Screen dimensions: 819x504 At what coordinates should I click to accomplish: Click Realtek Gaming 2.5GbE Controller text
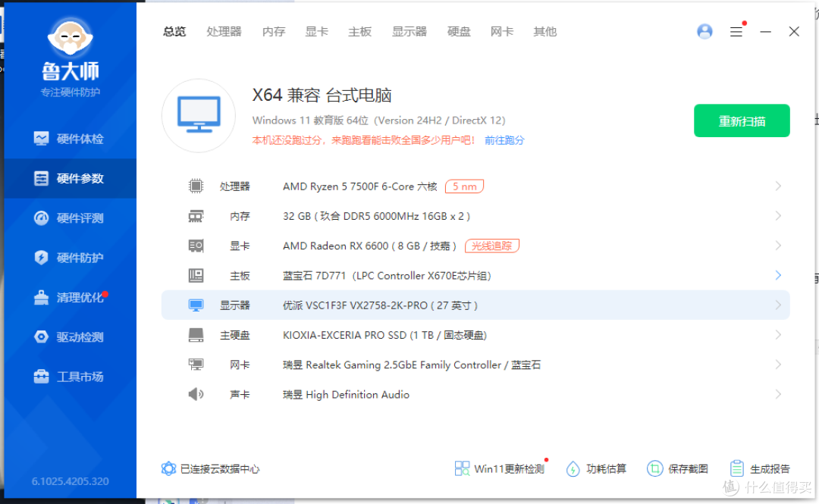[x=412, y=365]
